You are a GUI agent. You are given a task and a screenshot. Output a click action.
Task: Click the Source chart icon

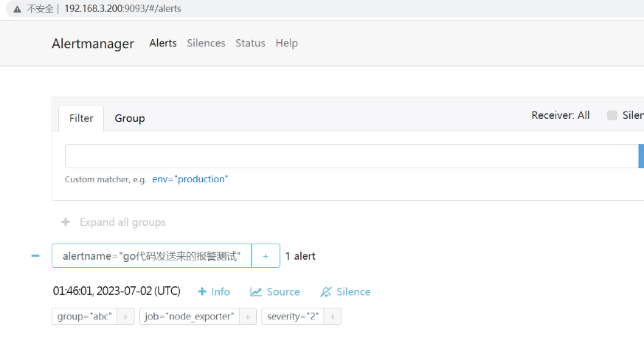click(x=256, y=291)
